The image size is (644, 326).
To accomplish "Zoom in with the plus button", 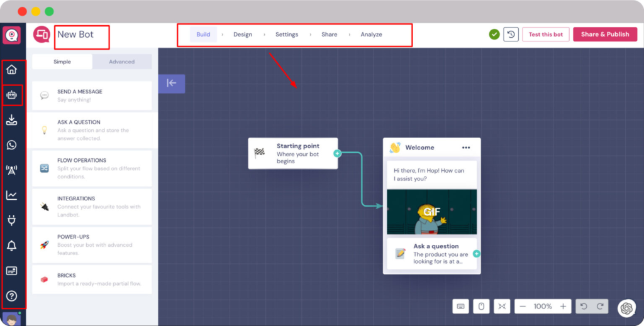I will tap(563, 307).
